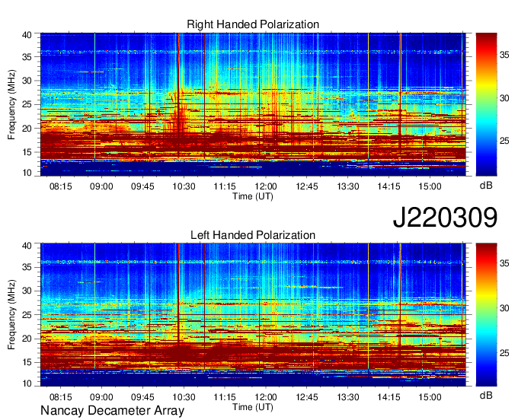Pick "14:15" time tick on Left Handed plot
518x420 pixels.
pos(388,397)
